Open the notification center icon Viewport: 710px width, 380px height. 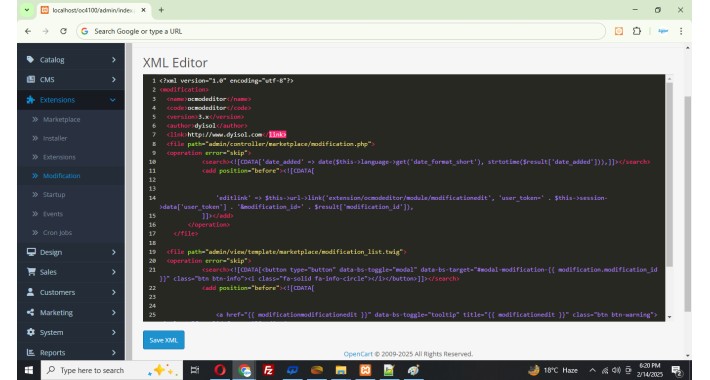tap(676, 370)
